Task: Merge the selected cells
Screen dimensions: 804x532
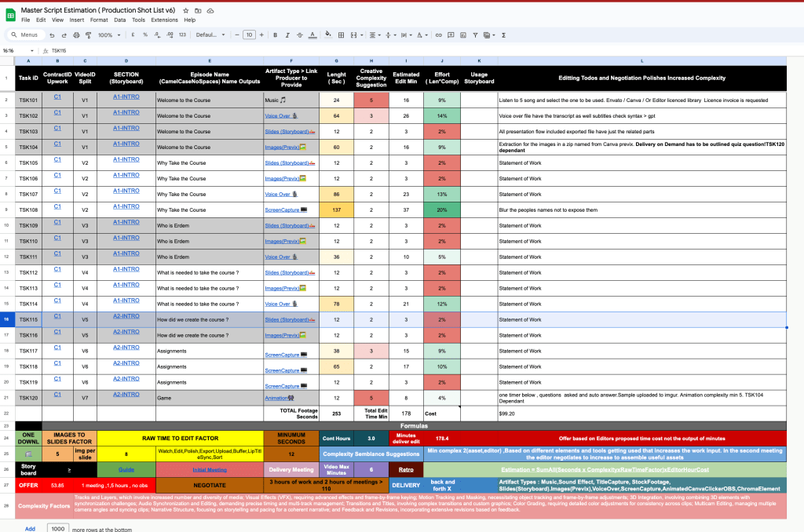Action: coord(353,35)
